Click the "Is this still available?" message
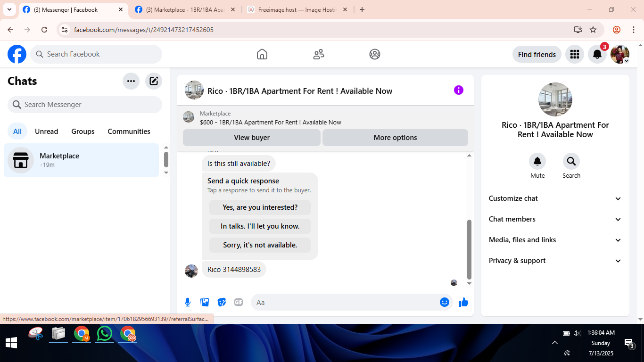Viewport: 644px width, 362px height. (x=239, y=164)
